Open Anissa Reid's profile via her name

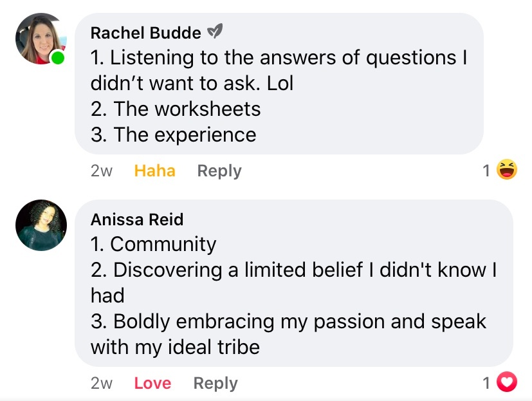(137, 219)
